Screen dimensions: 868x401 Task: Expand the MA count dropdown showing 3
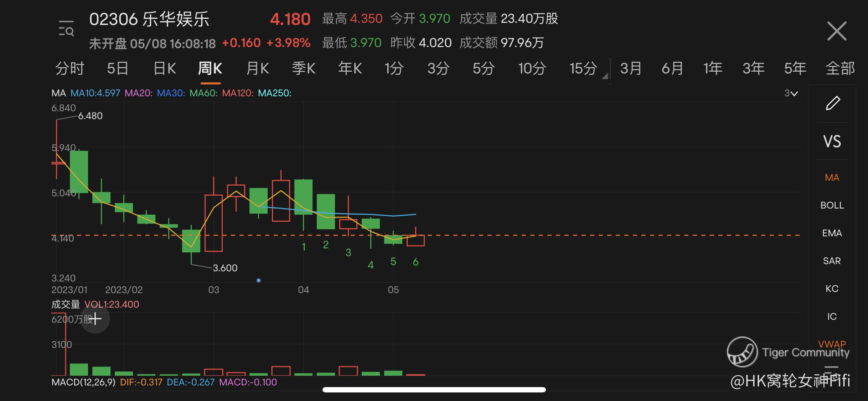click(x=791, y=93)
